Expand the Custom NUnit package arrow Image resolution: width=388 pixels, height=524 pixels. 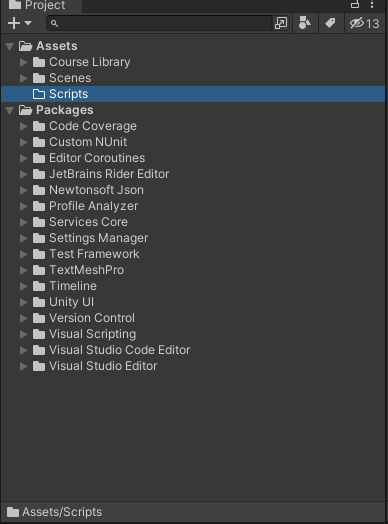(x=23, y=142)
